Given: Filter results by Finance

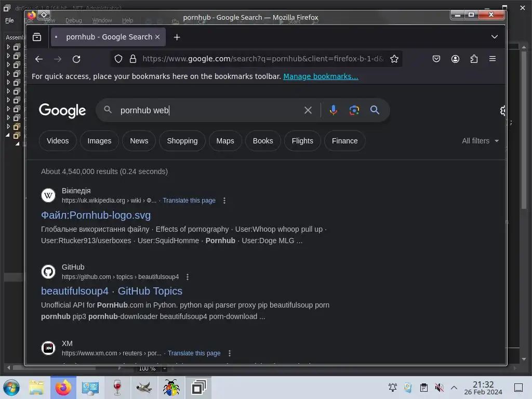Looking at the screenshot, I should [x=345, y=141].
